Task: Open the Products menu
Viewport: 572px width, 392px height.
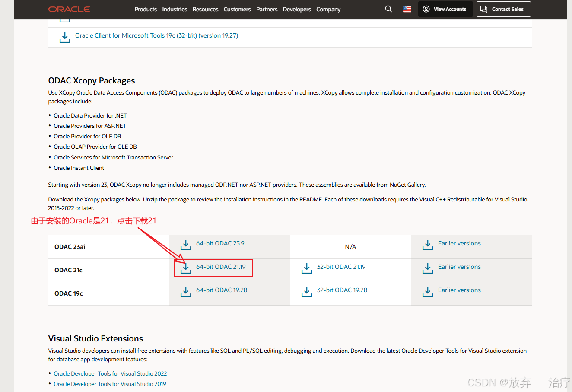Action: click(146, 9)
